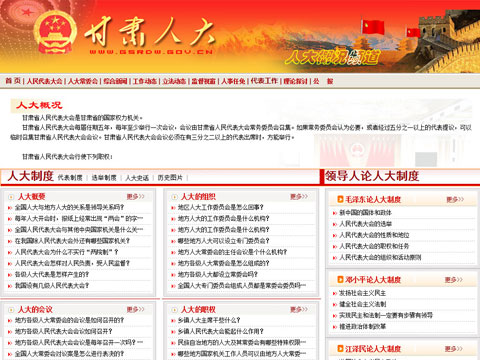Open article 人民代表大会的职权和任务
480x360 pixels.
pos(374,246)
